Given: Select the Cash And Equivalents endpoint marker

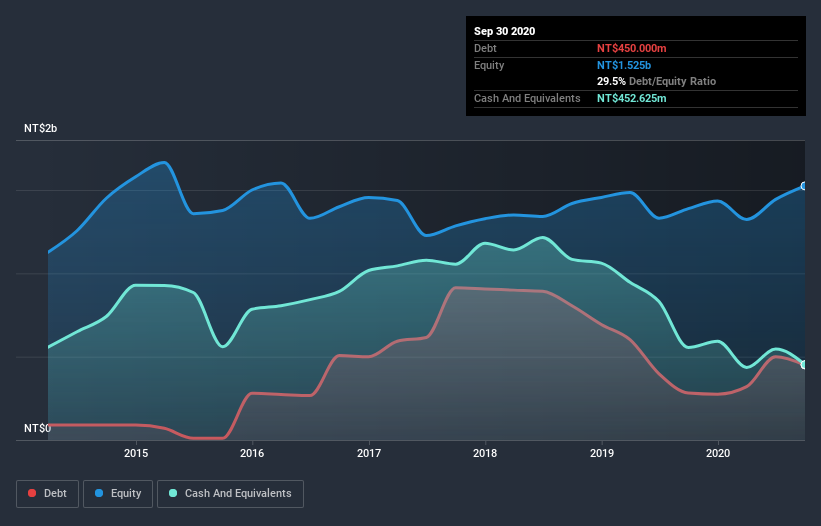Looking at the screenshot, I should tap(804, 364).
